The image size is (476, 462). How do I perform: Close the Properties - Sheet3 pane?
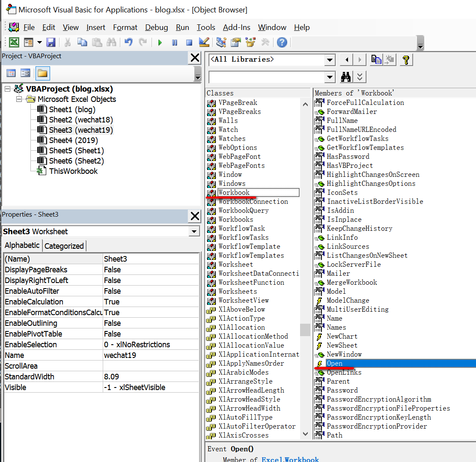(195, 216)
